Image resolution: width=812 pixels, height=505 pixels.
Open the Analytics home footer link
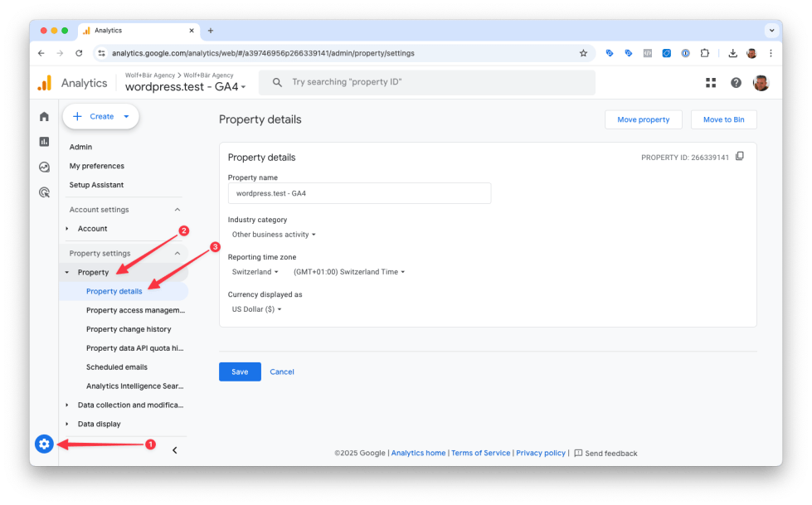(x=418, y=454)
